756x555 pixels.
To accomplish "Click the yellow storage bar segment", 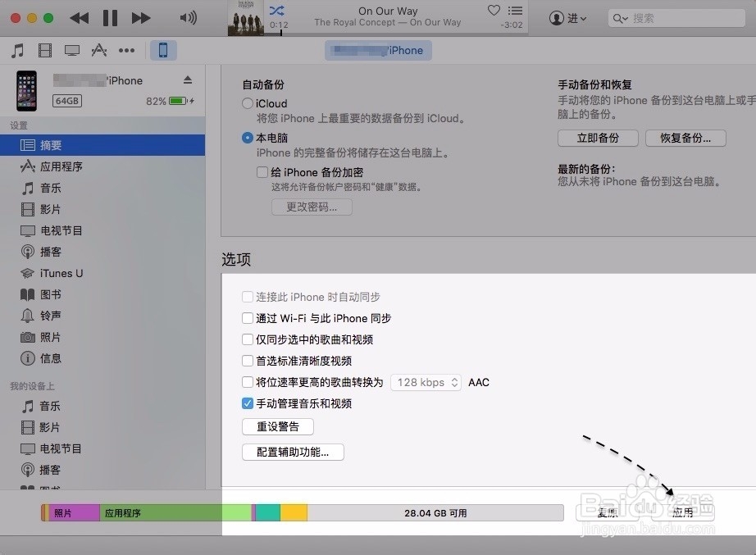I will coord(294,512).
